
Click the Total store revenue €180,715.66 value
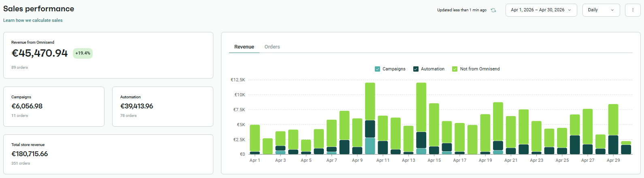point(30,154)
